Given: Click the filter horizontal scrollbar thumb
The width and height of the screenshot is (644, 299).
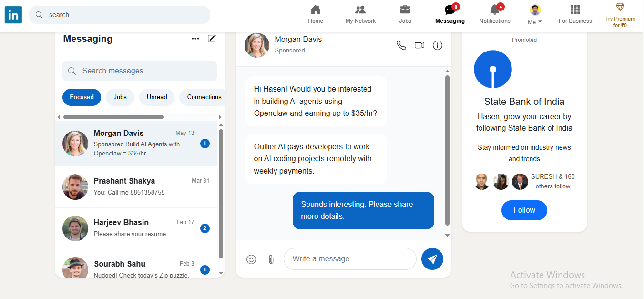Looking at the screenshot, I should coord(113,117).
